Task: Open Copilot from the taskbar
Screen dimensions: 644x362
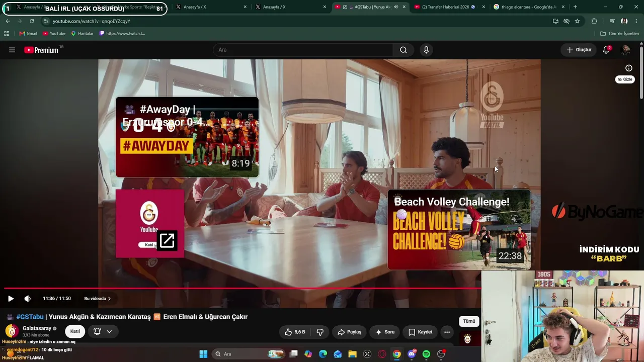Action: pyautogui.click(x=308, y=354)
